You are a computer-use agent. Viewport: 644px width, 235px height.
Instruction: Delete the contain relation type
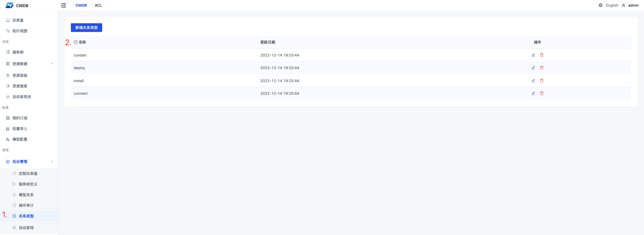pos(541,55)
